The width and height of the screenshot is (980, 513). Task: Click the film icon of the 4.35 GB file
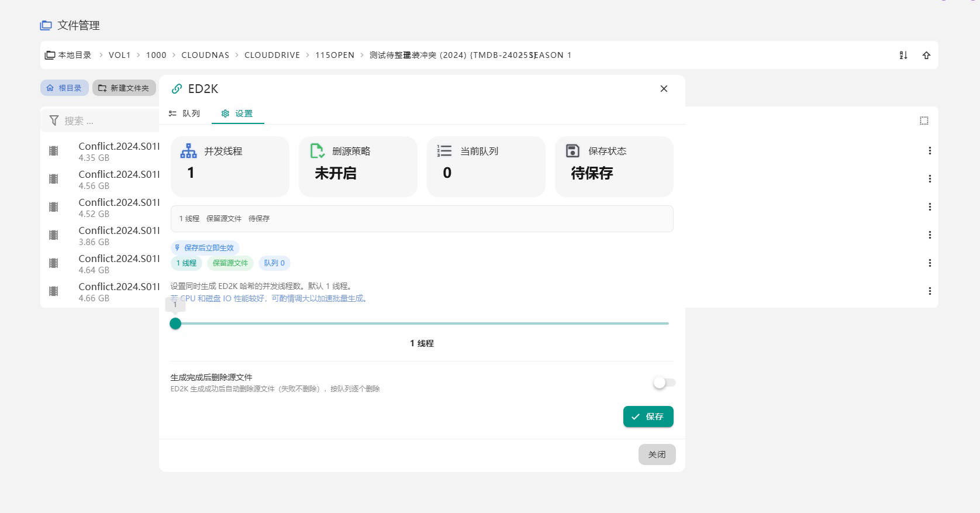click(54, 151)
